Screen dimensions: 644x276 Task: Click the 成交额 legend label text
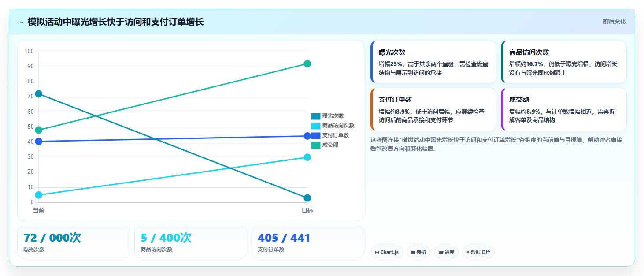click(x=330, y=145)
